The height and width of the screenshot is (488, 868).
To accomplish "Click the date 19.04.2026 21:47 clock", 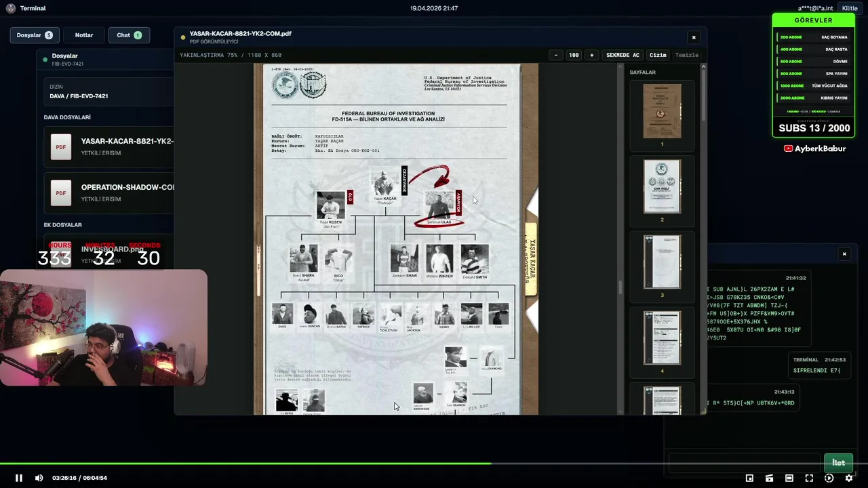I will (x=434, y=8).
